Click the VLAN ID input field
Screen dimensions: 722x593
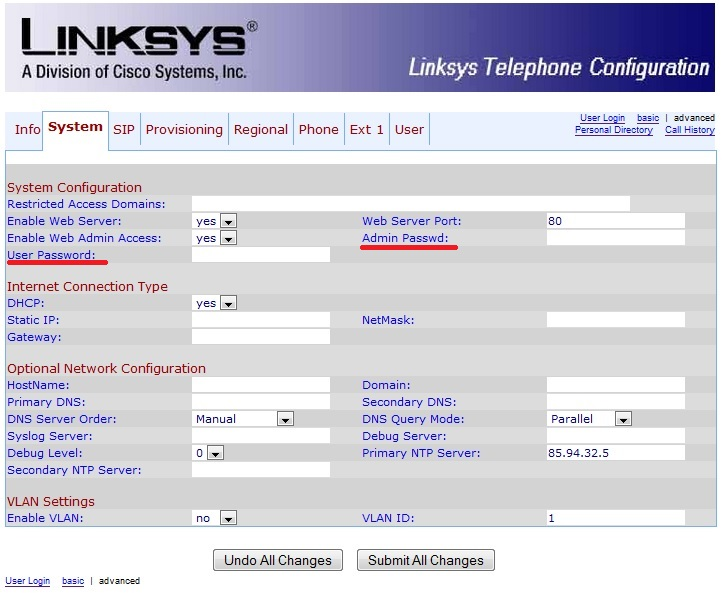point(616,517)
